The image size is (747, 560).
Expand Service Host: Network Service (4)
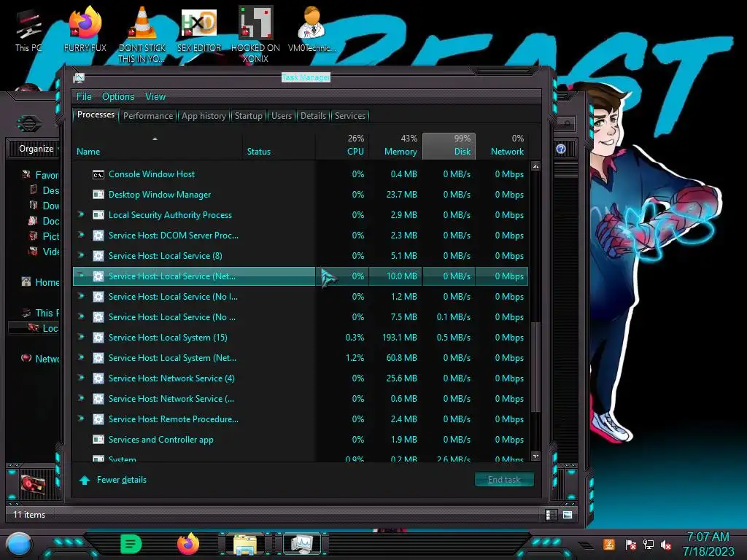[81, 378]
